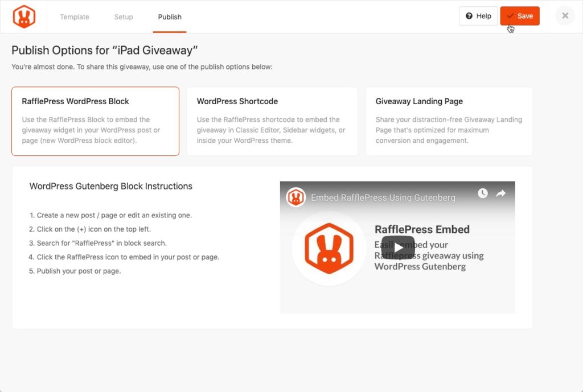Click the video Share arrow icon
583x392 pixels.
(501, 193)
